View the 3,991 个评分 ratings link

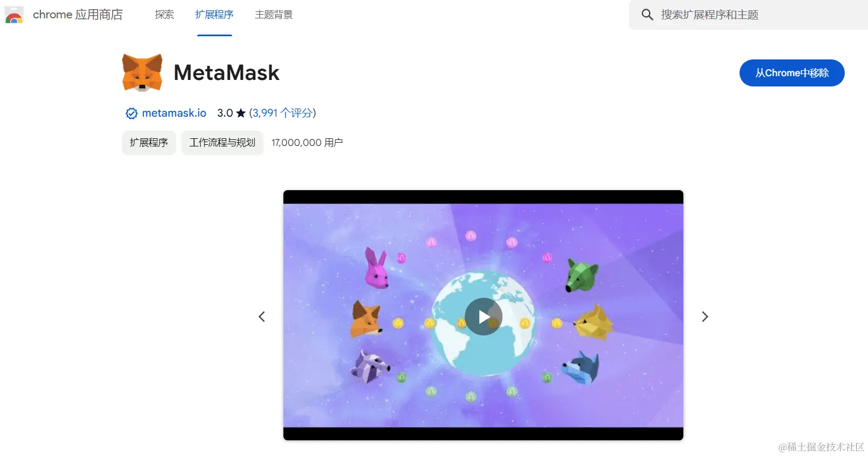pos(282,113)
